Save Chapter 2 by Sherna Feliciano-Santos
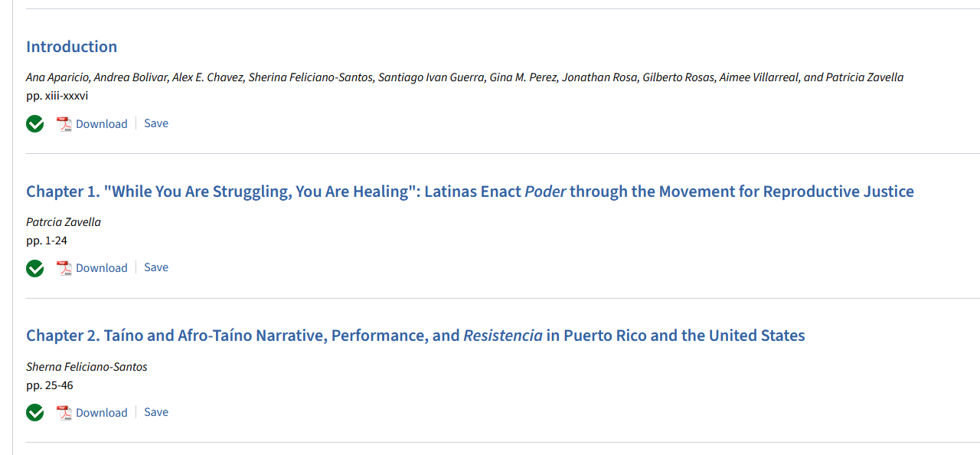The height and width of the screenshot is (455, 980). [156, 412]
